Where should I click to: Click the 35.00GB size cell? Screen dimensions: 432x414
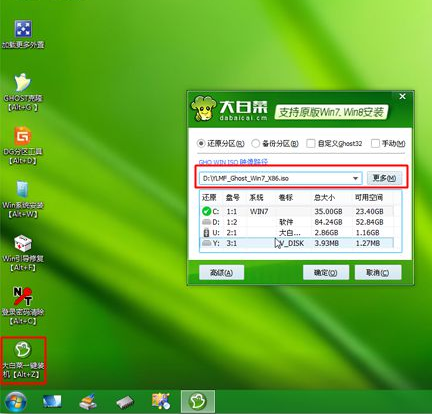coord(328,211)
